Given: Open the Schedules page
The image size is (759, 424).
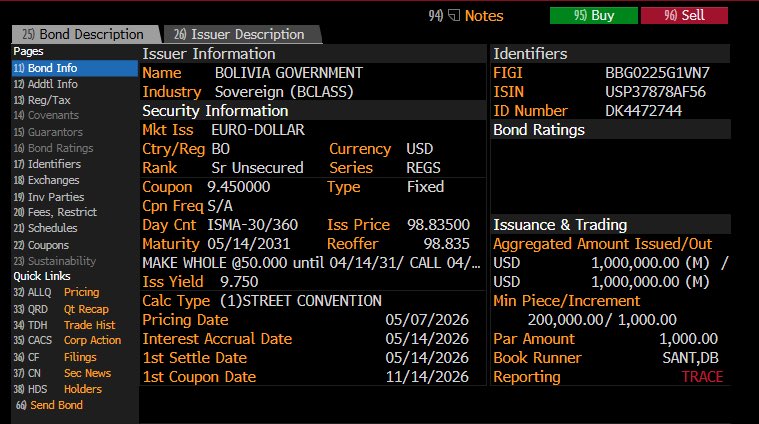Looking at the screenshot, I should coord(45,228).
